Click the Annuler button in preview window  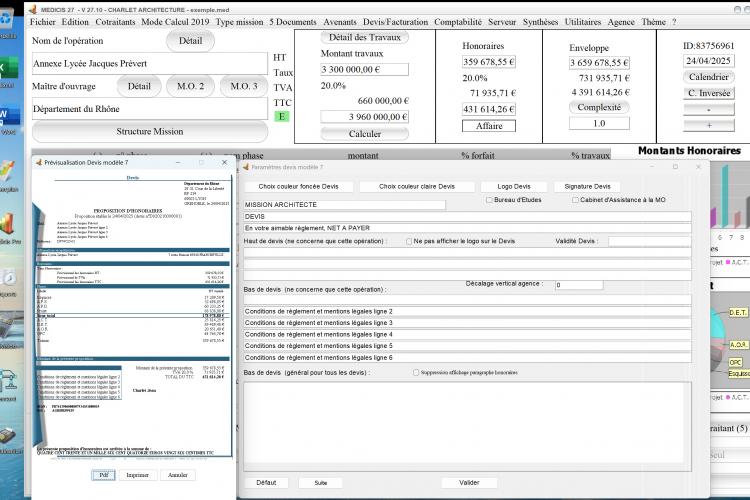pyautogui.click(x=177, y=475)
